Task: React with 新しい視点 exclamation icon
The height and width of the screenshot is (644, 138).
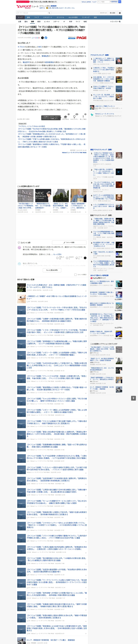Action: point(83,117)
